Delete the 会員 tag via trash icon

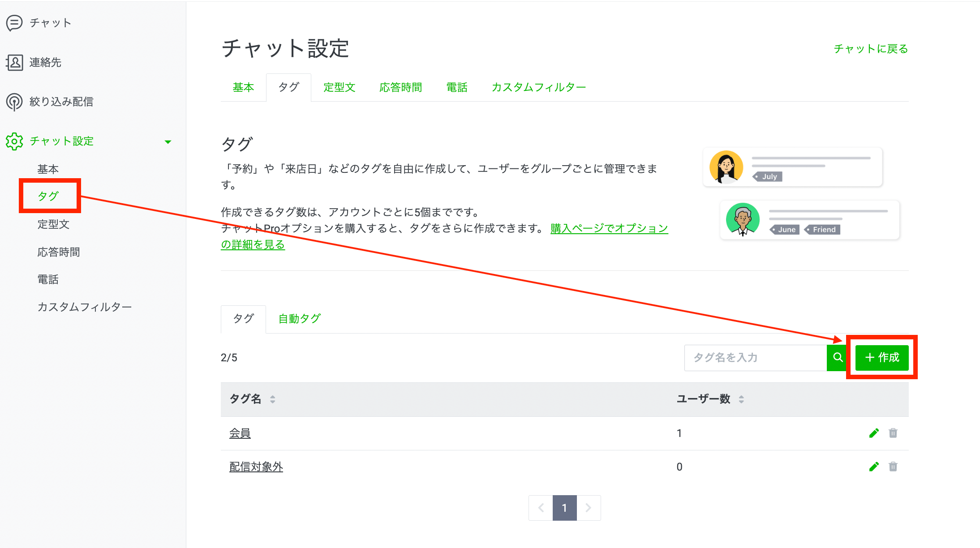[x=893, y=433]
